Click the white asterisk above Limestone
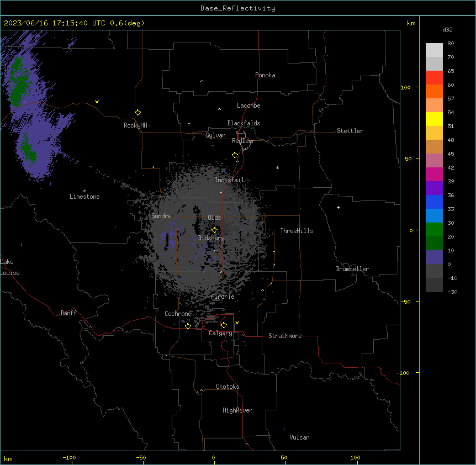476x465 pixels. click(84, 191)
